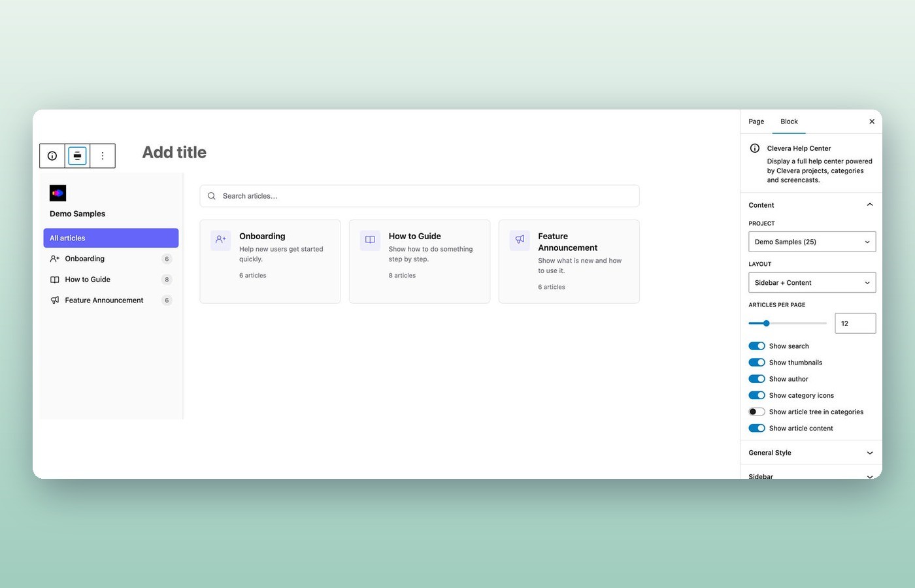
Task: Click the Feature Announcement megaphone sidebar icon
Action: point(55,301)
